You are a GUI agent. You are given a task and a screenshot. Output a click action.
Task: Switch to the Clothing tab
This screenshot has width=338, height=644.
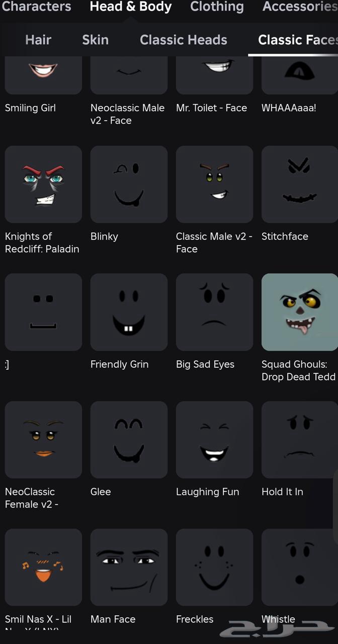point(217,7)
